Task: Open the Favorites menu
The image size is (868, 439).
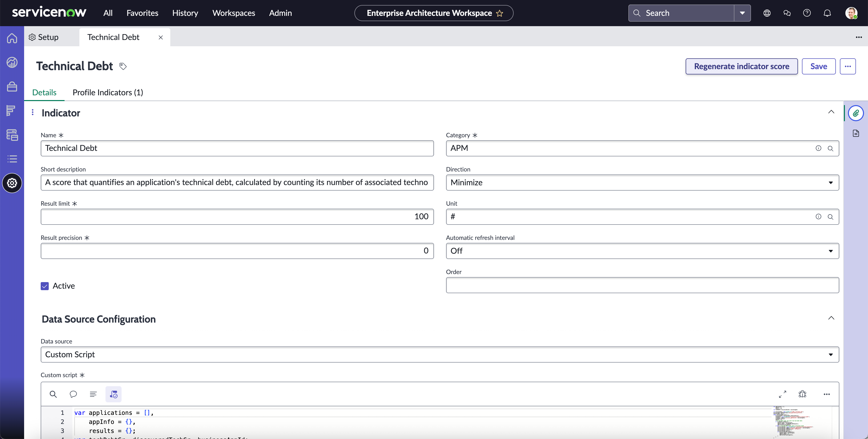Action: coord(142,13)
